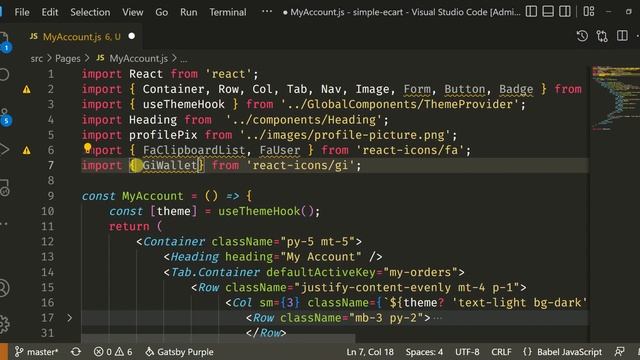Change indentation via Spaces: 4

424,352
